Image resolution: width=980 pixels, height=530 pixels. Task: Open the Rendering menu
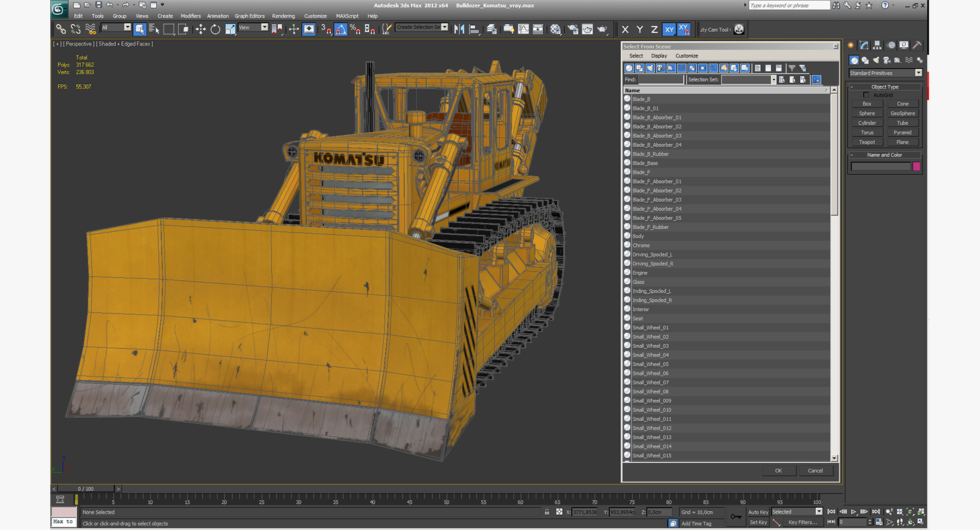click(283, 16)
